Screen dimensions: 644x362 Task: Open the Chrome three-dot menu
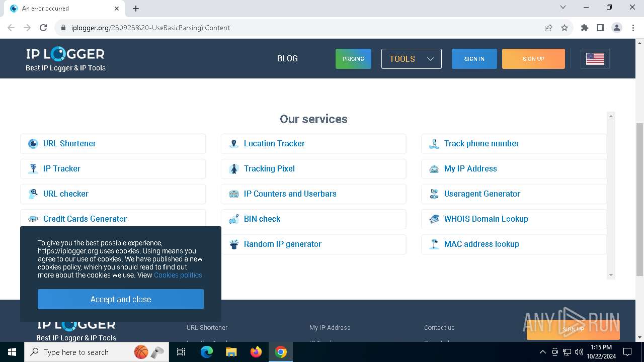632,28
